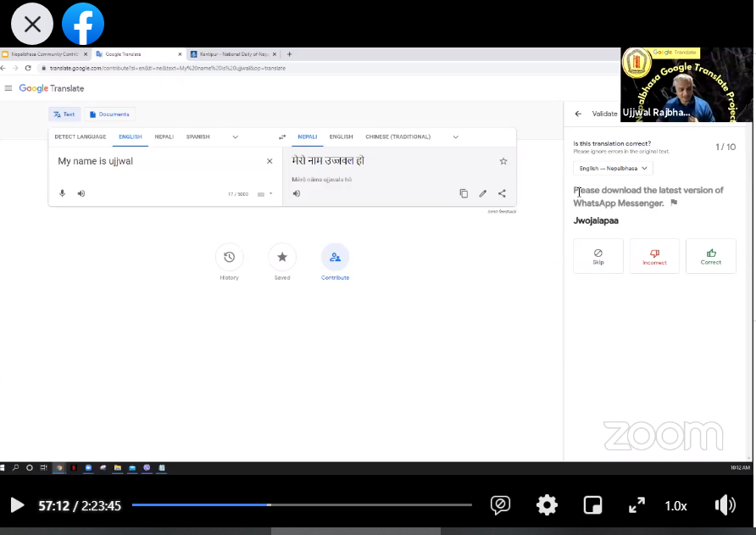
Task: Switch to Documents translation mode
Action: [109, 114]
